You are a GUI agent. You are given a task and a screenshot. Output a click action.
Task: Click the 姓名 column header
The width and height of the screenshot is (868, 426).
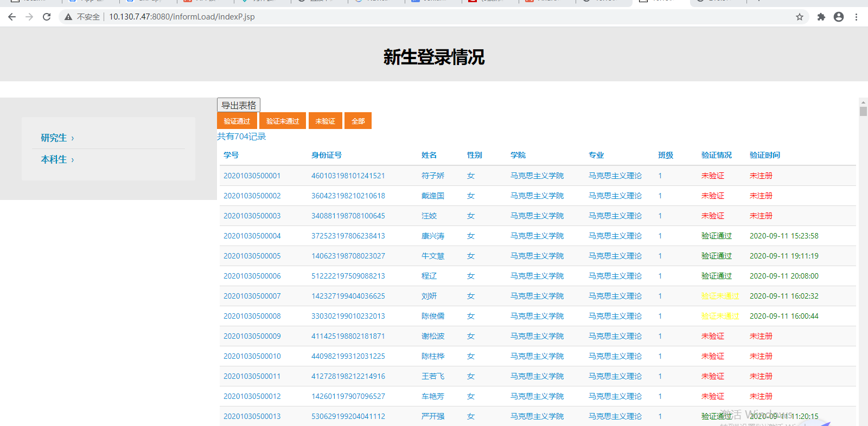pos(429,155)
